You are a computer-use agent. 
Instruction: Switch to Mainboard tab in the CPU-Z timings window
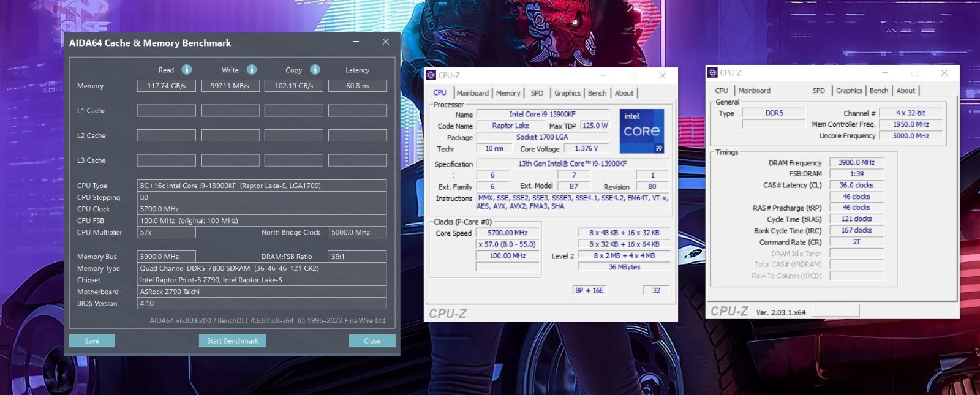coord(755,91)
